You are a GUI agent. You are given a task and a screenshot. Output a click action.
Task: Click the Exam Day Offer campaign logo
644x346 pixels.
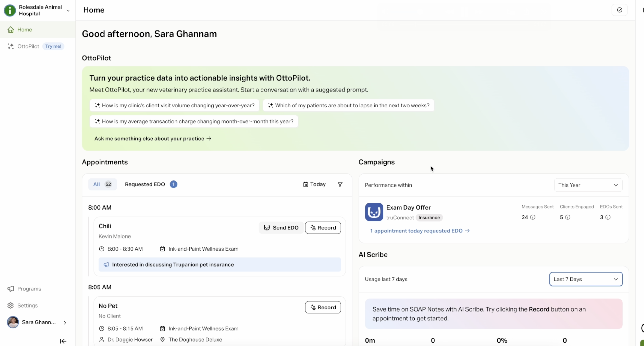pyautogui.click(x=374, y=212)
